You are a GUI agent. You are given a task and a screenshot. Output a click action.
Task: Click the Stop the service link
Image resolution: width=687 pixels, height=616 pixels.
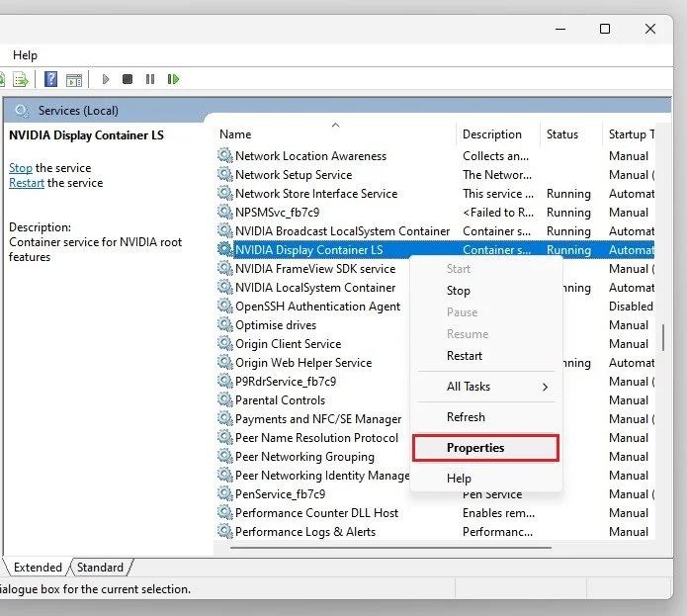(21, 168)
